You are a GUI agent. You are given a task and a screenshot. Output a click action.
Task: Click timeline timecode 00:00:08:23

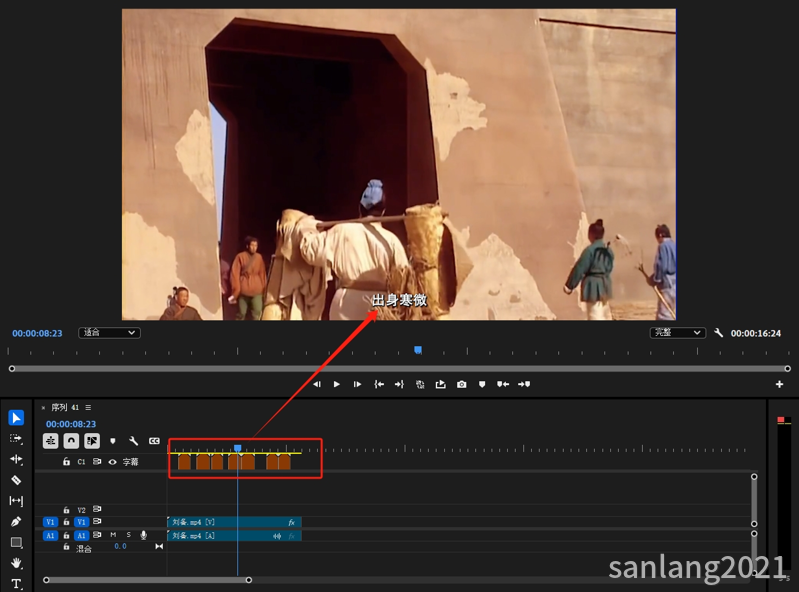click(x=71, y=424)
